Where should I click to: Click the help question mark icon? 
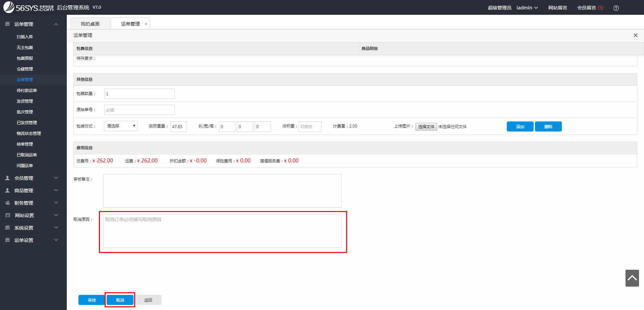point(616,8)
